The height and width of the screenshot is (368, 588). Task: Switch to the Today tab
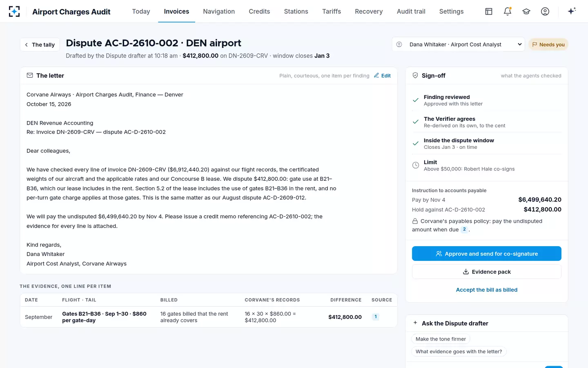tap(141, 11)
